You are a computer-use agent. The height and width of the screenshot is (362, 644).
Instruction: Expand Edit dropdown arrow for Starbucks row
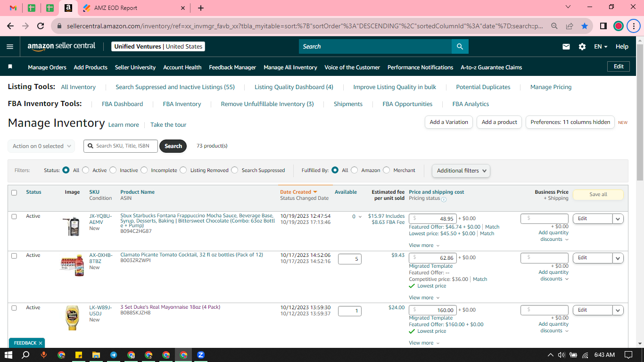point(618,219)
